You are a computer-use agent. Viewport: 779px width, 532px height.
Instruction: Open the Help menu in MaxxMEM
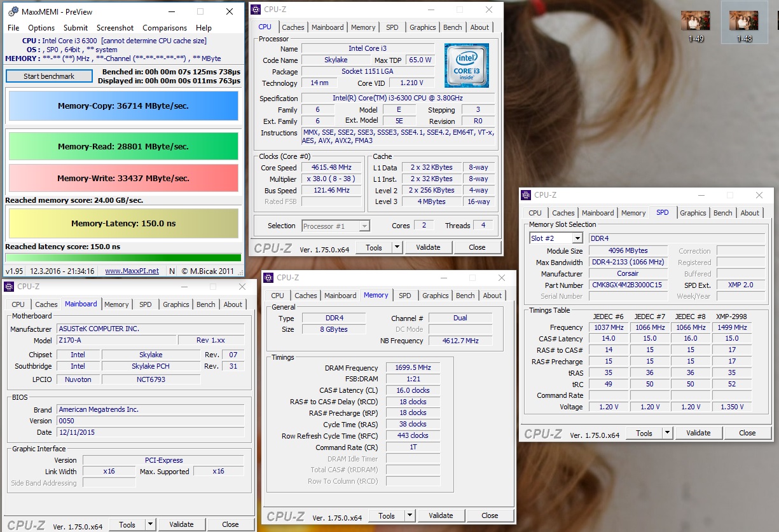coord(203,28)
